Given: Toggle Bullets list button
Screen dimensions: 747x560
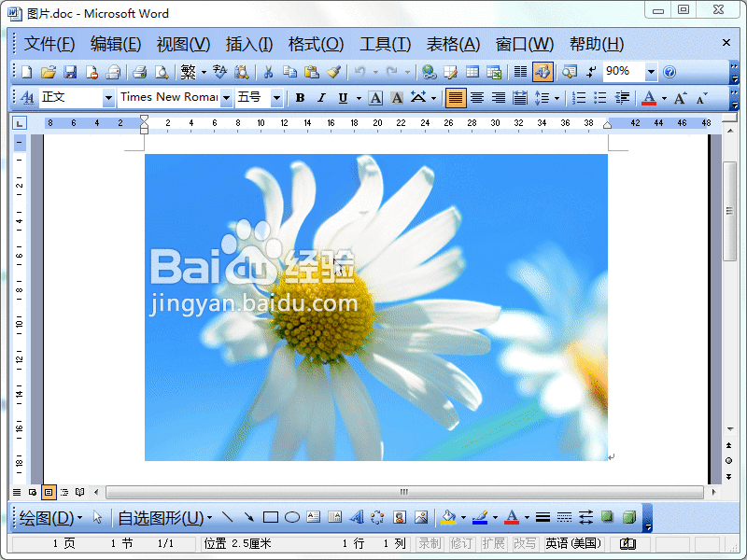Looking at the screenshot, I should 600,98.
